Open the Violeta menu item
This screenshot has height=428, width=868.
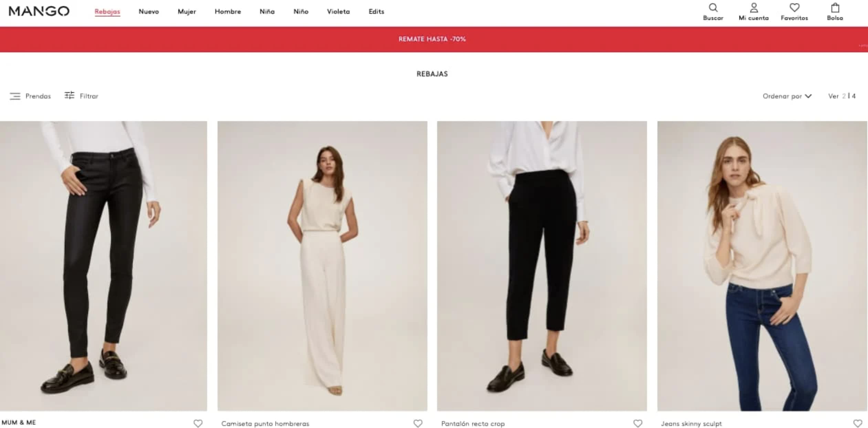338,11
